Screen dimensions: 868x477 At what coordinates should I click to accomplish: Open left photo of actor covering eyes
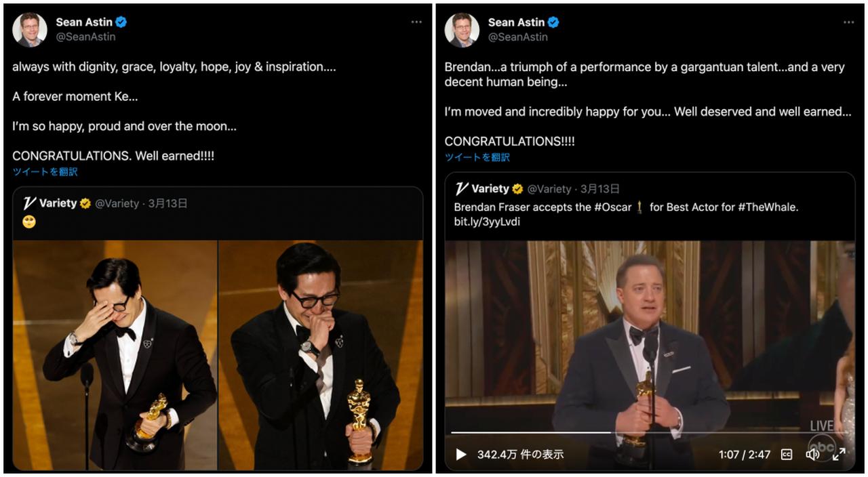click(x=115, y=354)
